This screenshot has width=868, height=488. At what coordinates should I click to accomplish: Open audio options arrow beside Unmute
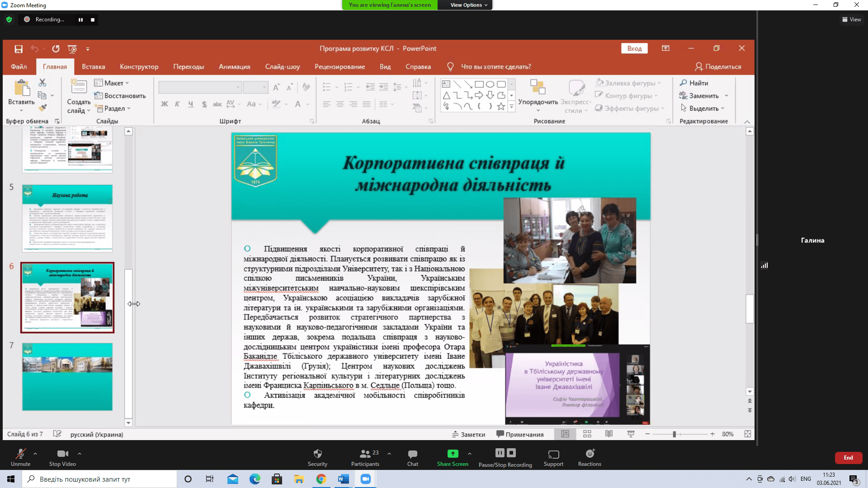35,453
